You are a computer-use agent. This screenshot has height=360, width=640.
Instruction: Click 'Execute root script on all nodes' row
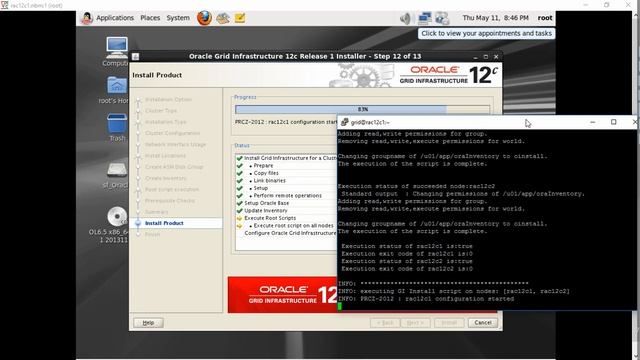tap(293, 226)
